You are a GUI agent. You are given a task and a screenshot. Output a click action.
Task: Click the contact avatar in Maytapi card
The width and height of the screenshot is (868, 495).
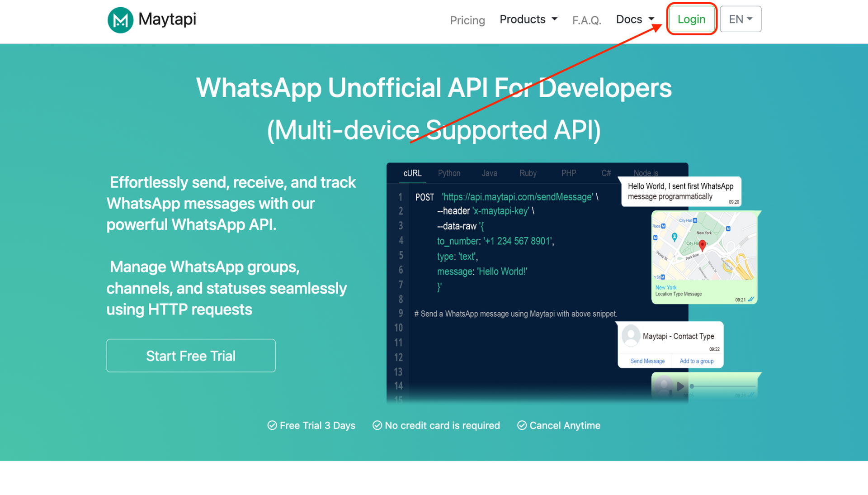(x=631, y=336)
